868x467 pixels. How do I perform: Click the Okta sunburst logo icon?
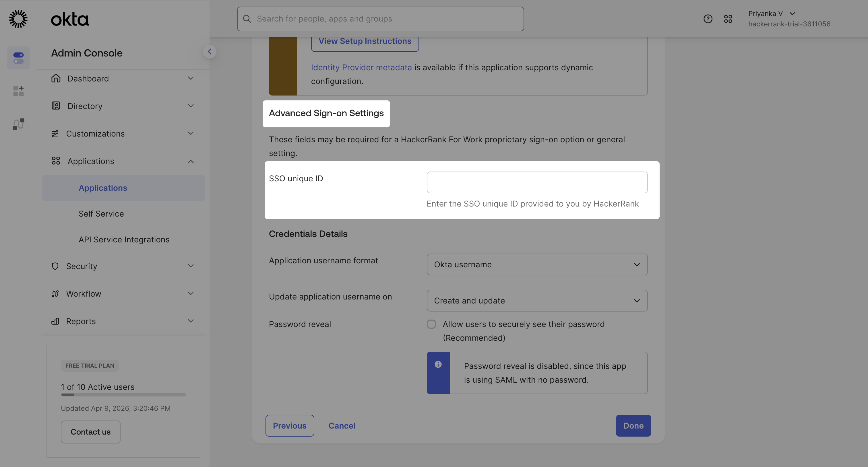point(18,19)
